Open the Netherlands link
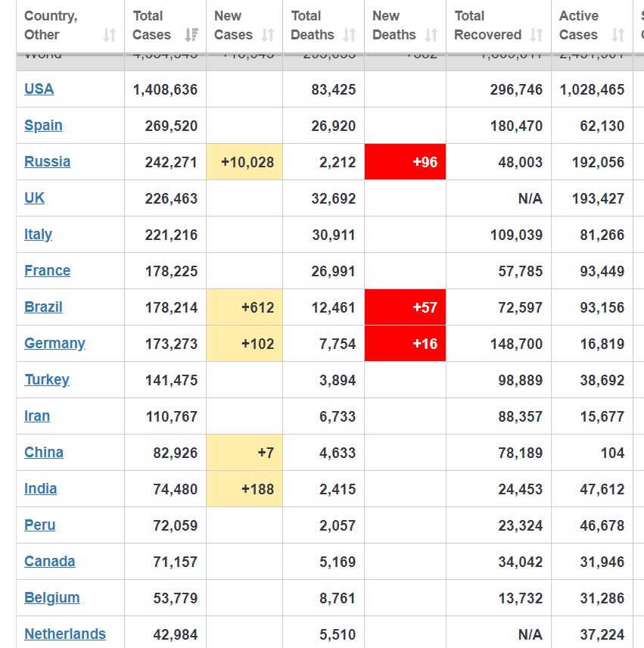 [x=64, y=634]
